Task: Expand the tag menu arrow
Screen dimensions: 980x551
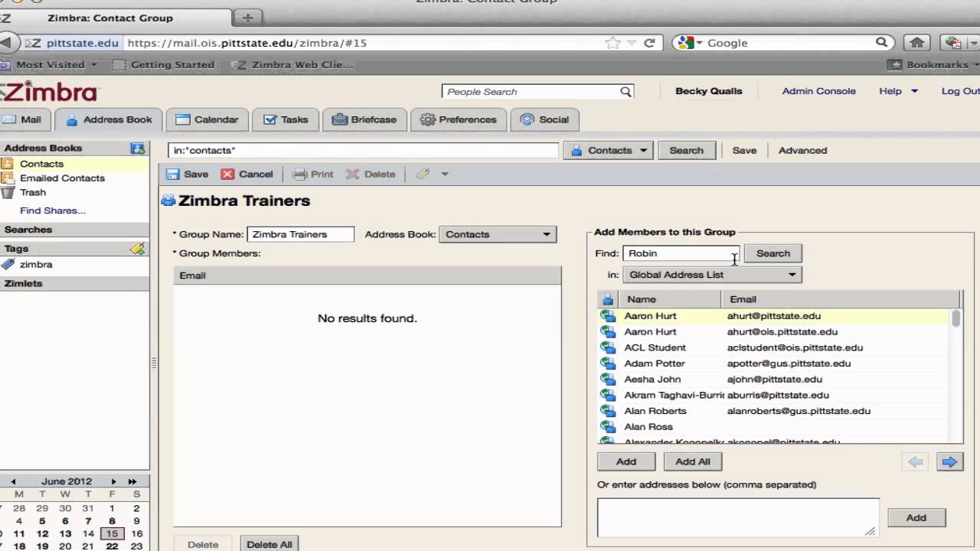Action: click(445, 174)
